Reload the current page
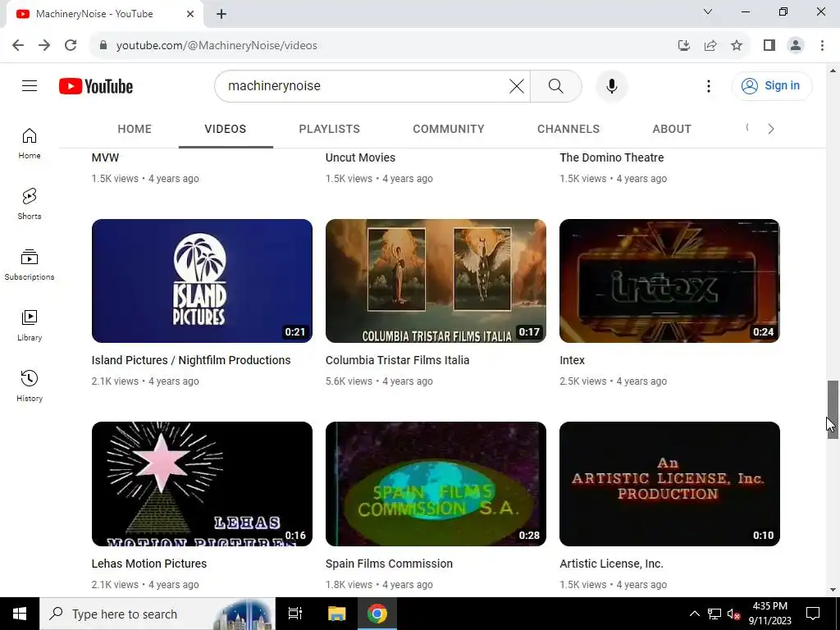Screen dimensions: 840x630 click(71, 45)
